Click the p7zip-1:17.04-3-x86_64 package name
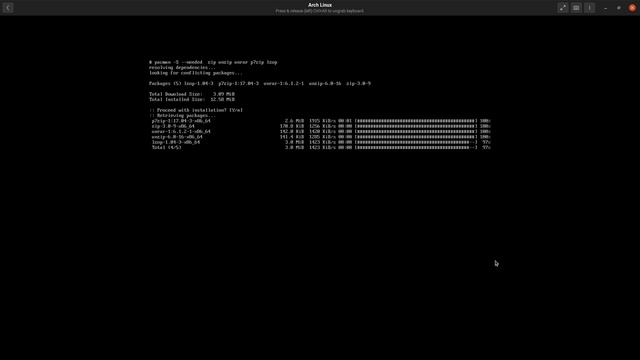The image size is (640, 360). [181, 121]
